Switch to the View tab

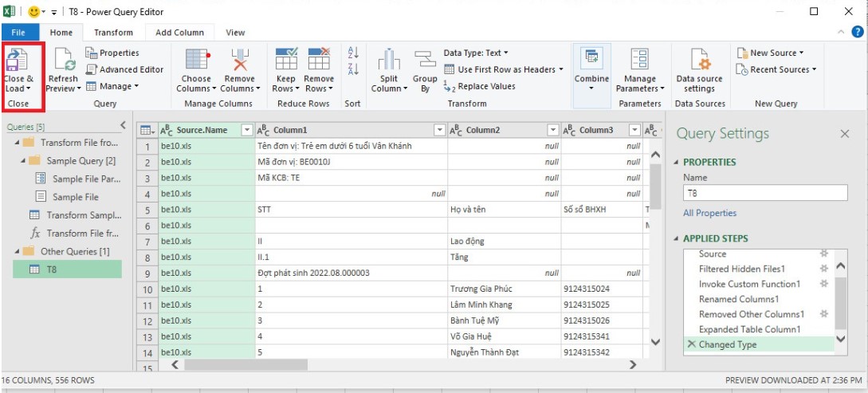click(x=235, y=33)
